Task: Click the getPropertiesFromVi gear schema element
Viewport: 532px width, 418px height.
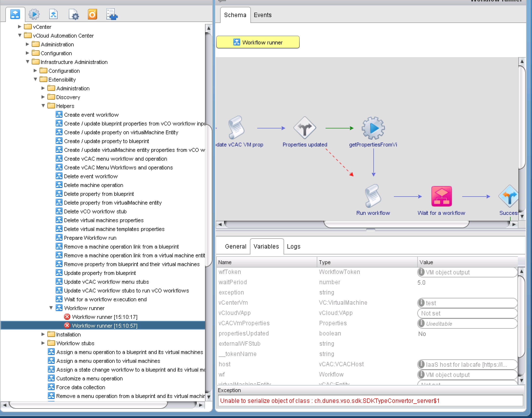Action: pyautogui.click(x=373, y=128)
